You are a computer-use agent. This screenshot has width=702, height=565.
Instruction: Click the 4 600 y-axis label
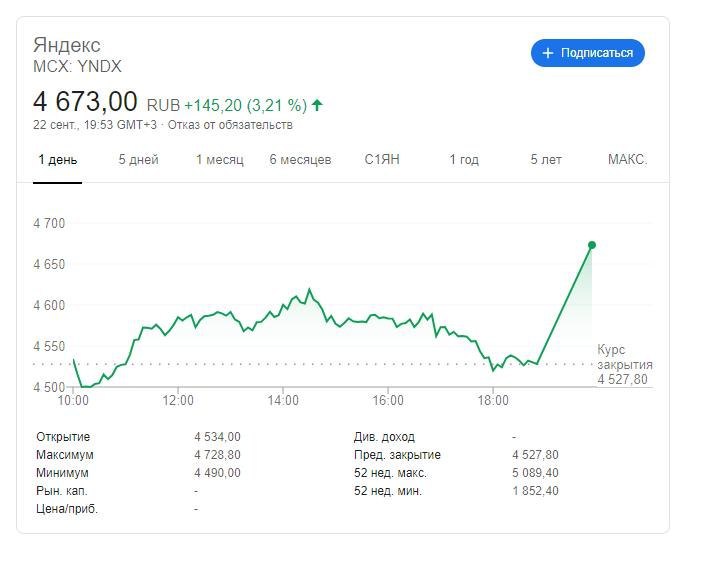49,305
